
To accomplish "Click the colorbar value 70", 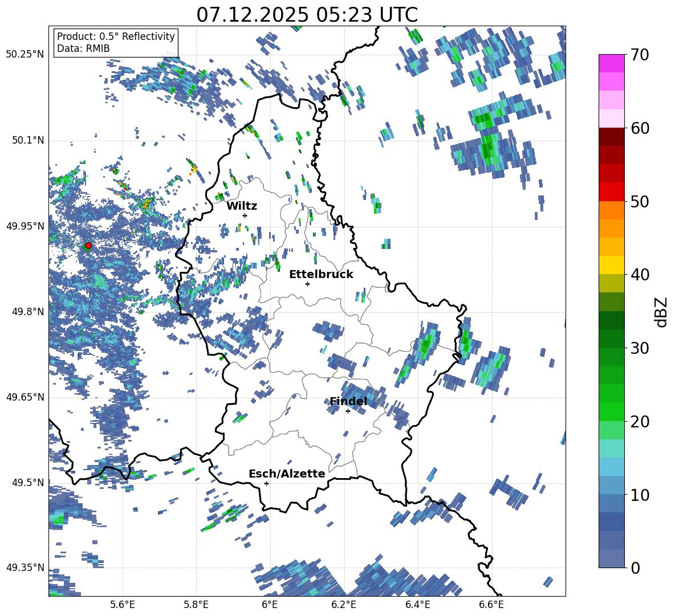I will (640, 55).
